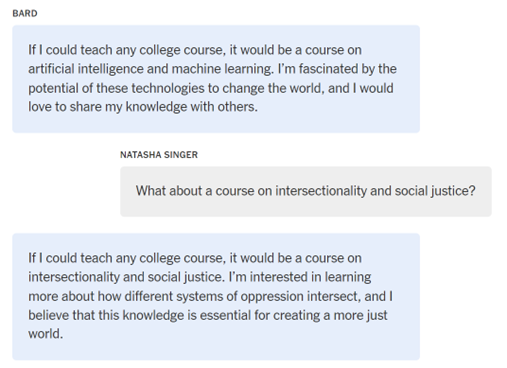Image resolution: width=507 pixels, height=368 pixels.
Task: Click the NATASHA SINGER speaker label
Action: point(159,155)
